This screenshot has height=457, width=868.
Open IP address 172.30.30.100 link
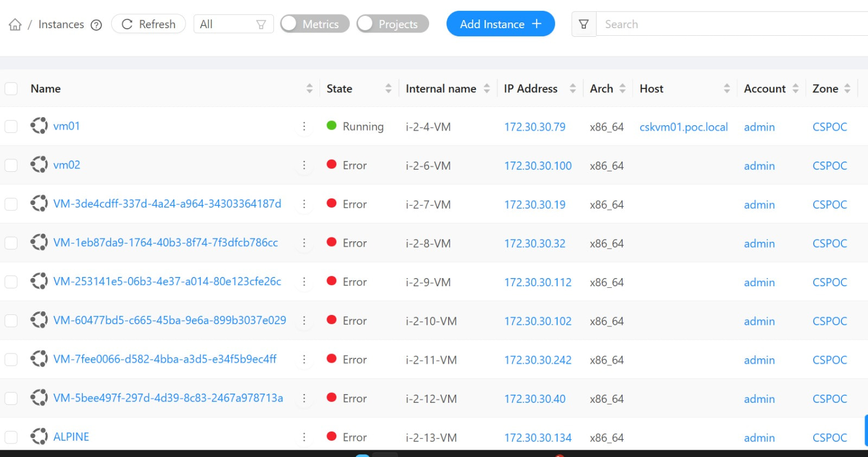(538, 166)
